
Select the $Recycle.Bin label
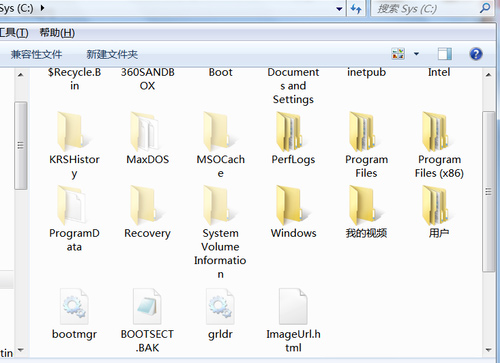[x=74, y=79]
